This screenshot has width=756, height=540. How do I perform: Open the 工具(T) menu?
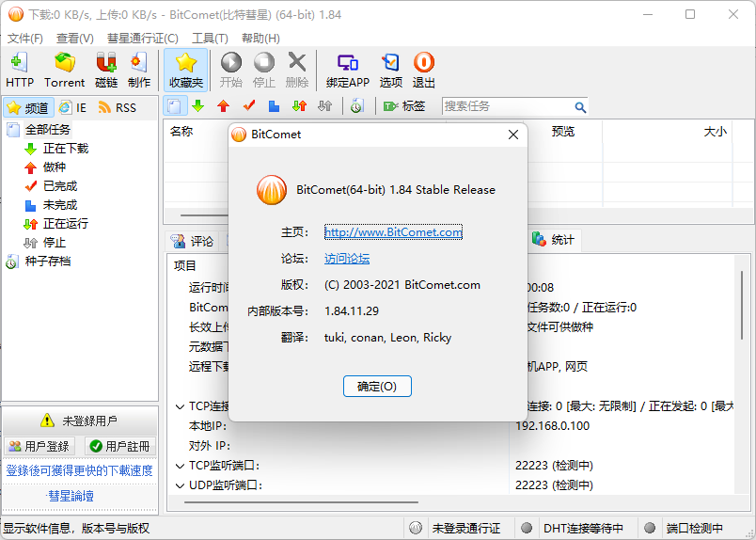210,39
